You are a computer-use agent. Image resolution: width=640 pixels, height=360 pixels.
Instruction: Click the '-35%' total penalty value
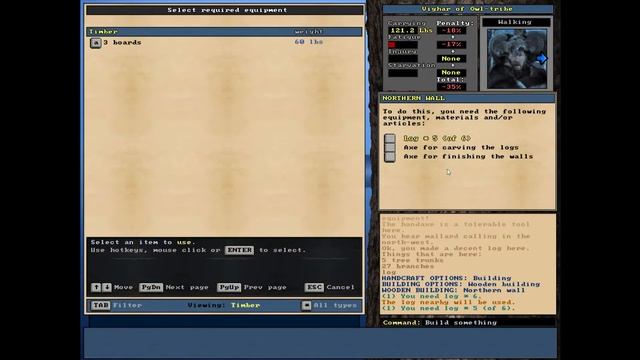pos(451,87)
